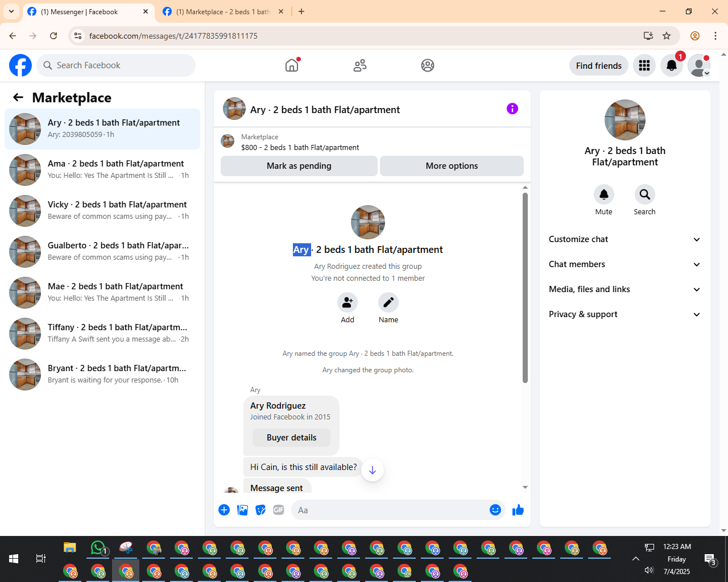Screen dimensions: 728x582
Task: Open more actions plus icon in composer
Action: (x=224, y=510)
